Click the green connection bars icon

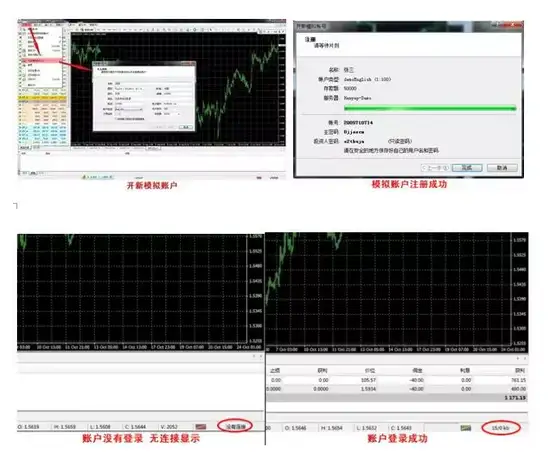tap(465, 428)
